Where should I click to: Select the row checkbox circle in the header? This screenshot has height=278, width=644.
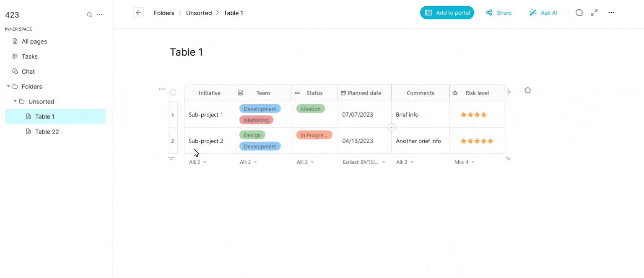point(173,92)
